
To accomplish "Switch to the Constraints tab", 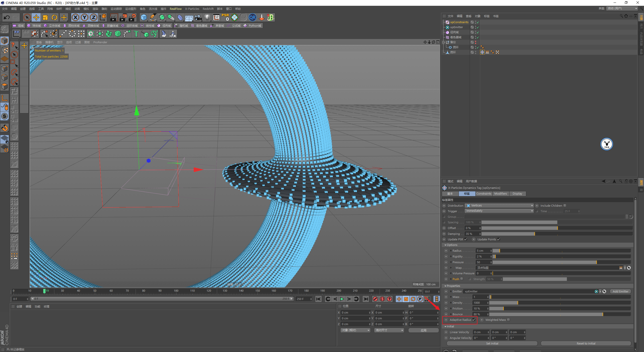I will 484,194.
